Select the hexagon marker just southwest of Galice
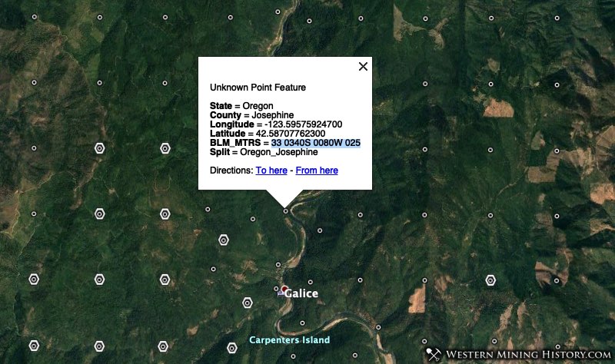 click(247, 303)
